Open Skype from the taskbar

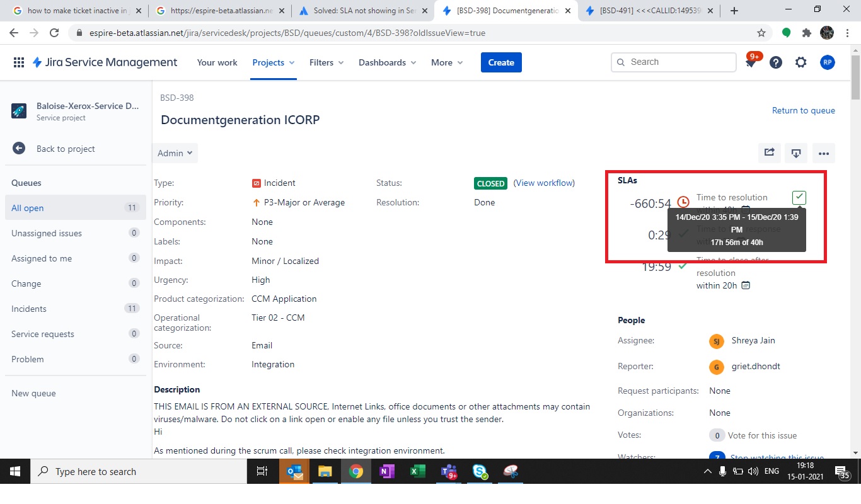480,471
